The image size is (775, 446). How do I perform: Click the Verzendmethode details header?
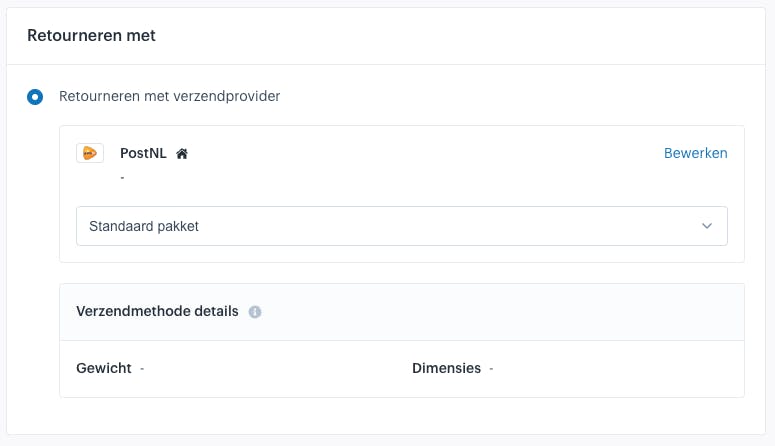tap(157, 311)
